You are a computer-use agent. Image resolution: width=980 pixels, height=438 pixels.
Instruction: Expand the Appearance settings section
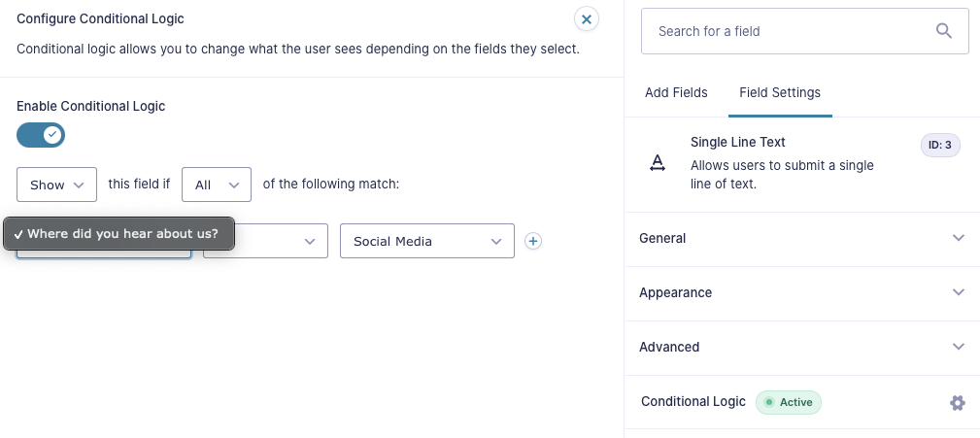point(801,292)
